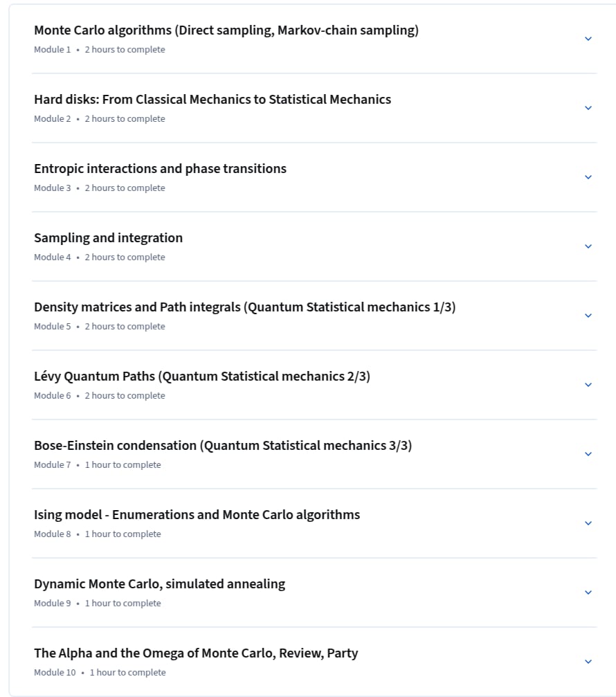
Task: Expand the Ising model module chevron
Action: tap(588, 523)
